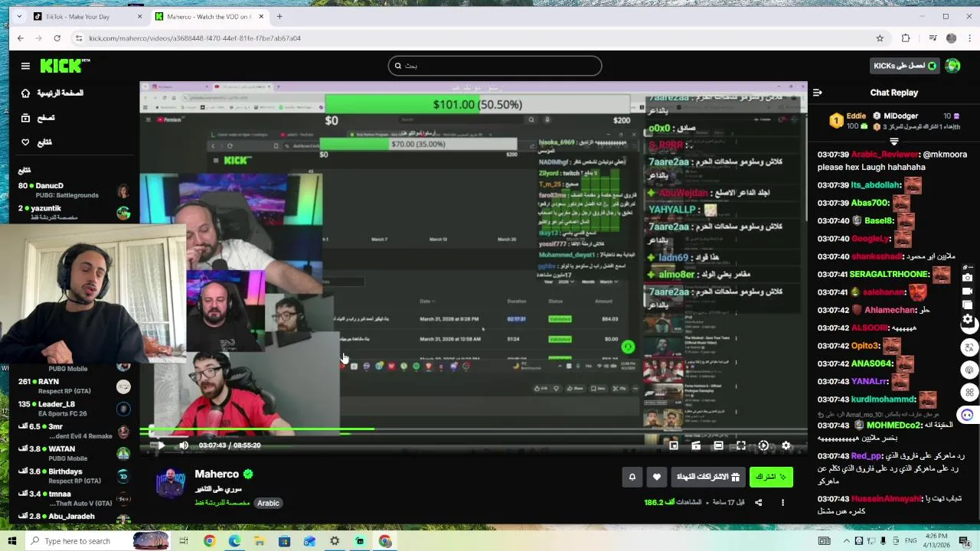980x551 pixels.
Task: Click the Red_pp chat username
Action: [x=867, y=456]
